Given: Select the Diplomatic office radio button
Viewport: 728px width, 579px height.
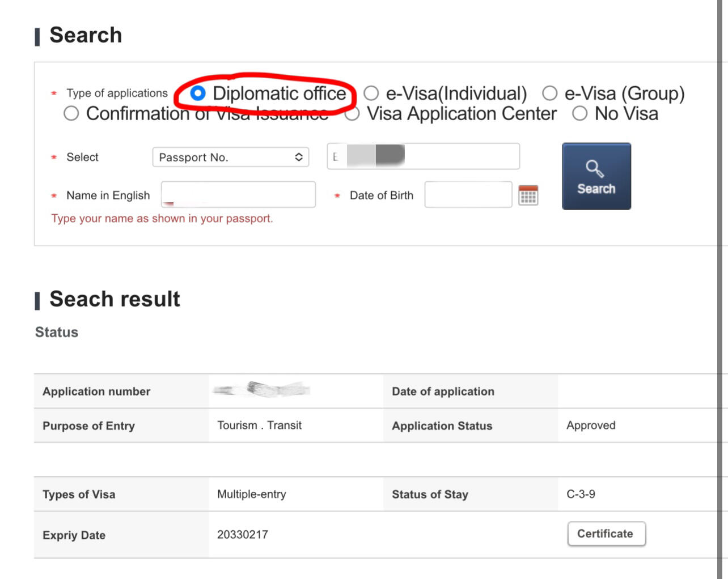Looking at the screenshot, I should click(x=198, y=93).
